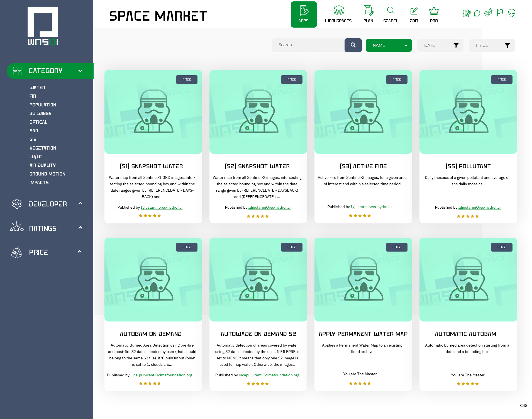This screenshot has height=419, width=532.
Task: Filter by LU/LC category
Action: [36, 157]
